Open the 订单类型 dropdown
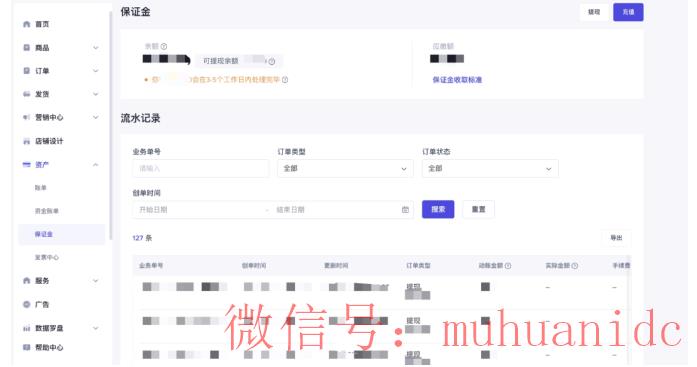The width and height of the screenshot is (697, 367). coord(345,168)
